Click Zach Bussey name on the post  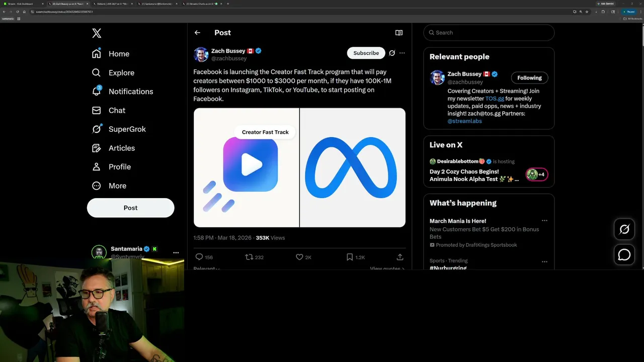coord(228,51)
